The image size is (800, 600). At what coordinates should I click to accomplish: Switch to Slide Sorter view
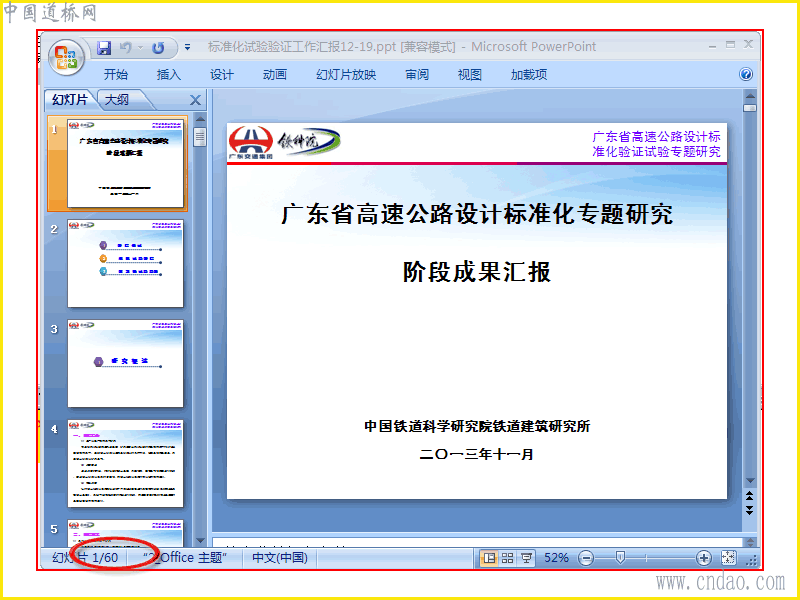(508, 558)
